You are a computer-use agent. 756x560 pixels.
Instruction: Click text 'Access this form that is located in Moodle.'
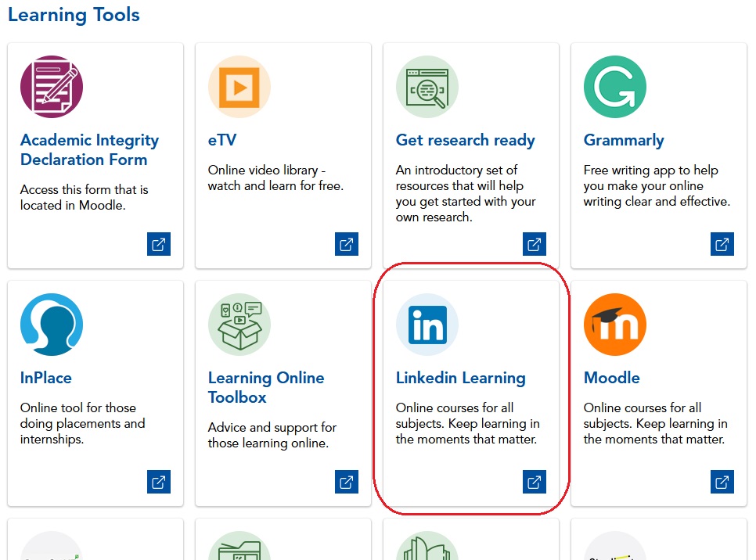(x=85, y=198)
